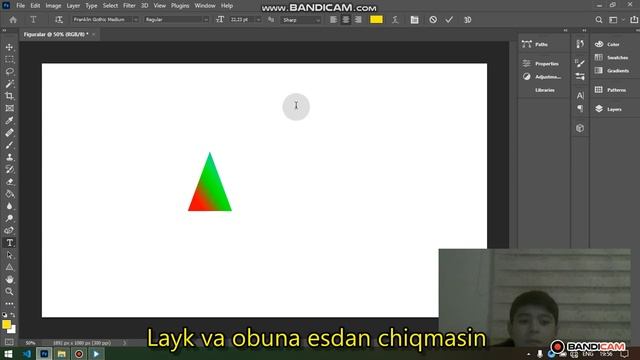
Task: Open the Filter menu
Action: [129, 6]
